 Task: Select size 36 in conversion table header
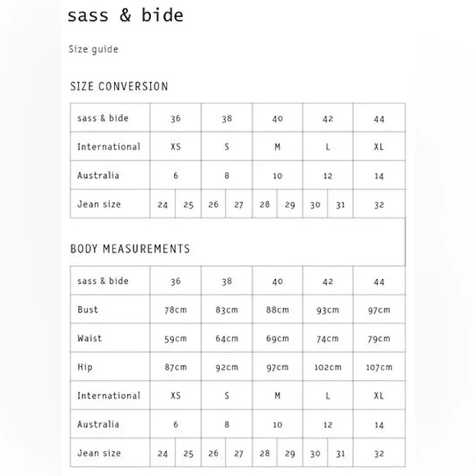point(176,118)
